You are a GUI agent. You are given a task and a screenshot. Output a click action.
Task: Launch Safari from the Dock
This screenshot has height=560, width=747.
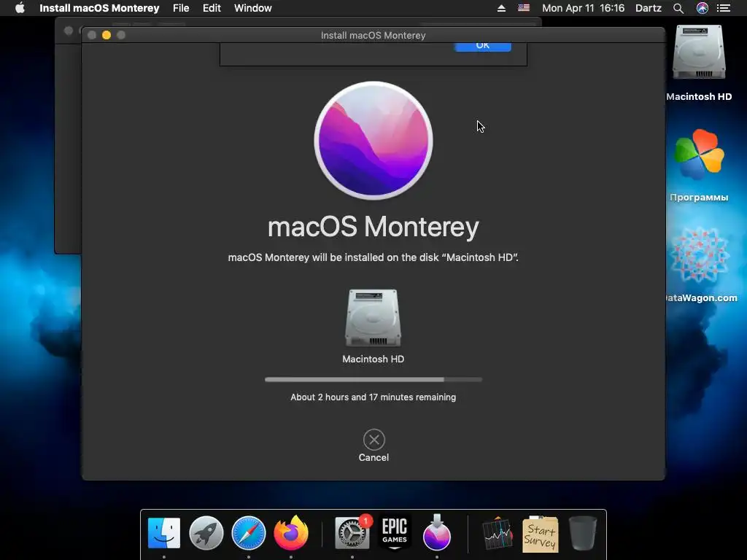[249, 533]
